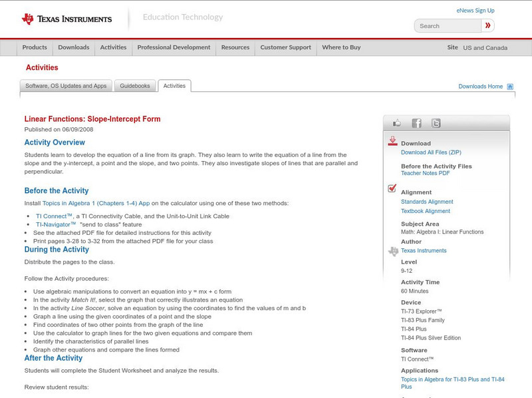Screen dimensions: 532x398
Task: Open the Texas Instruments author link
Action: (x=424, y=251)
